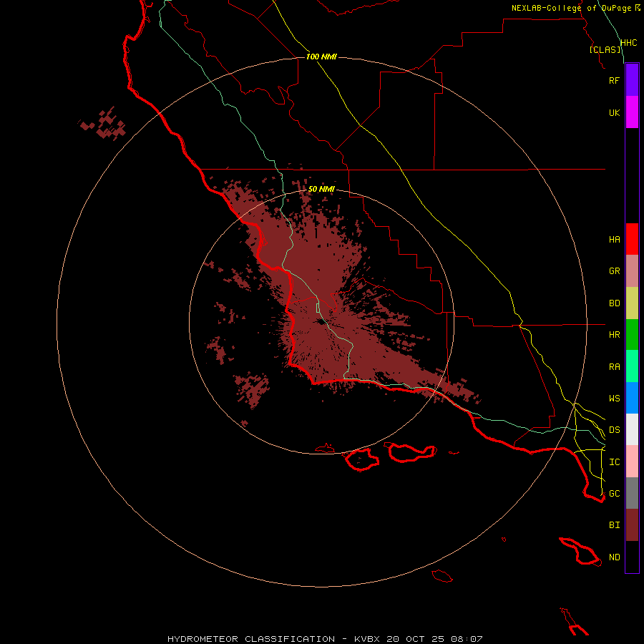This screenshot has height=644, width=644.
Task: Click the UK legend label
Action: pyautogui.click(x=614, y=113)
